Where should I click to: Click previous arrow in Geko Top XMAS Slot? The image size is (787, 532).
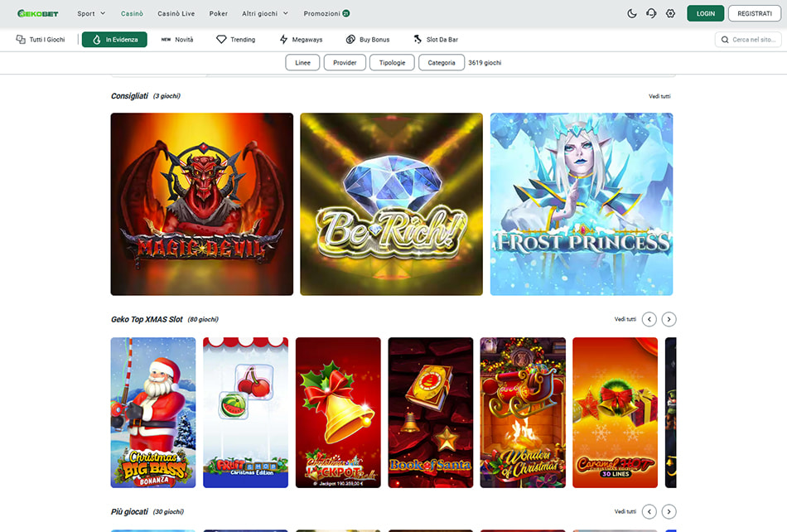pyautogui.click(x=649, y=319)
